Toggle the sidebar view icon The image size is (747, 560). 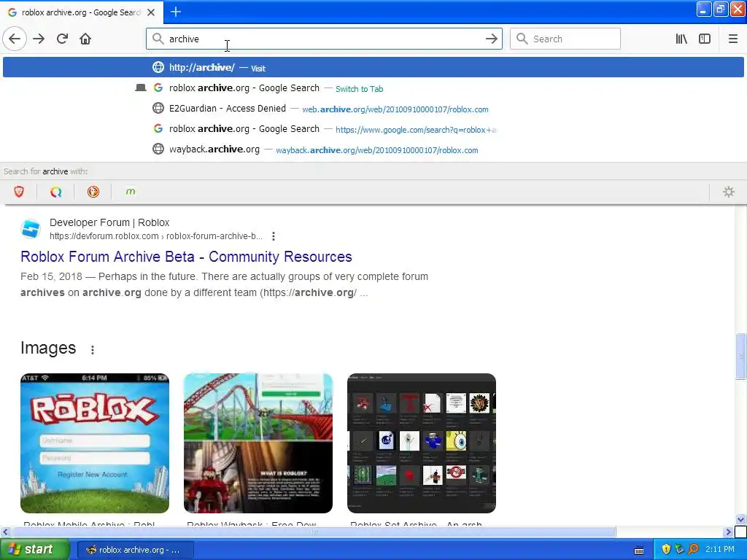[705, 39]
